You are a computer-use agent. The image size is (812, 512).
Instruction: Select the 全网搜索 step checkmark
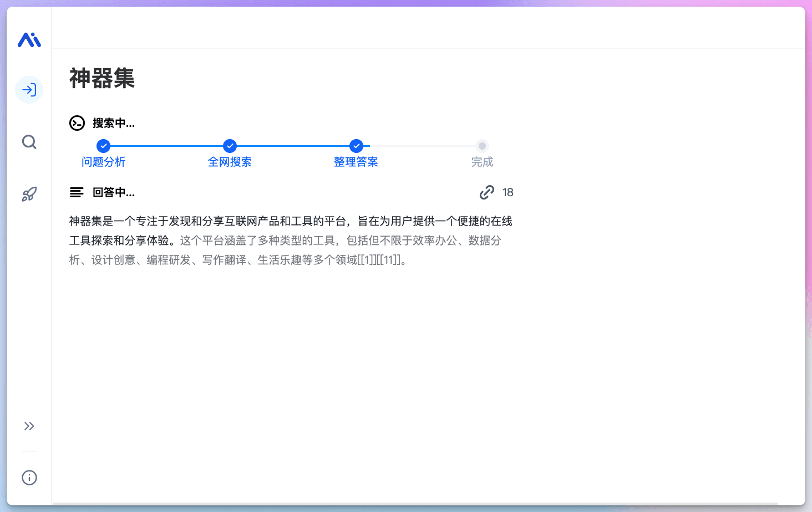(230, 146)
